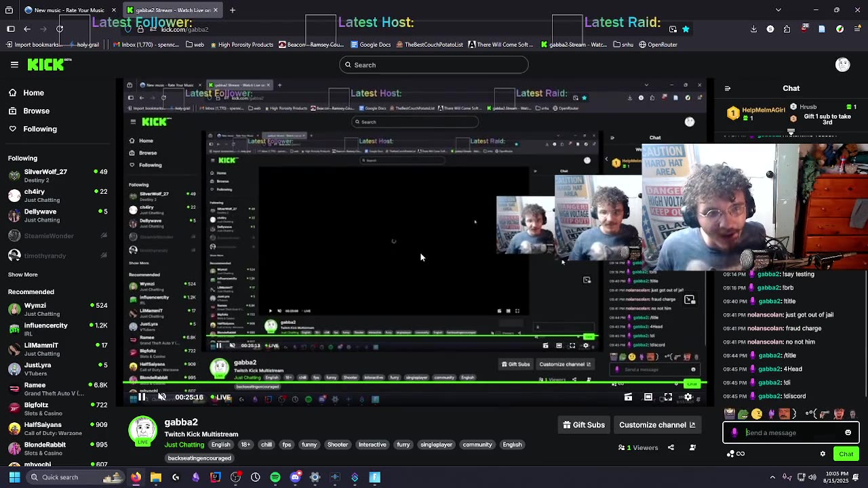Image resolution: width=868 pixels, height=488 pixels.
Task: Open browser downloads panel
Action: [753, 29]
